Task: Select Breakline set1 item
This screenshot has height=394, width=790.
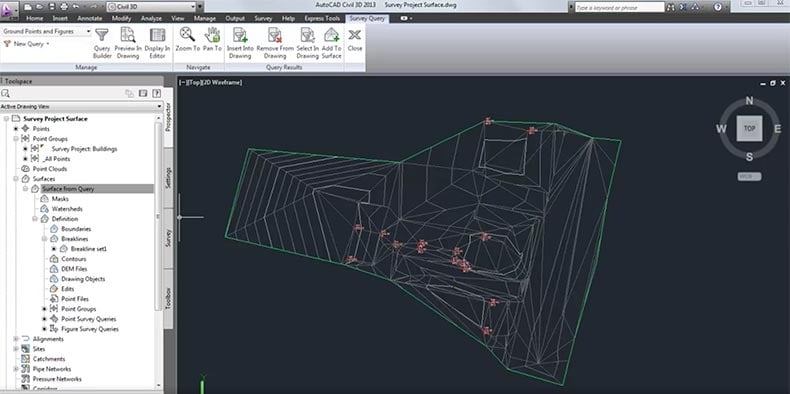Action: 89,249
